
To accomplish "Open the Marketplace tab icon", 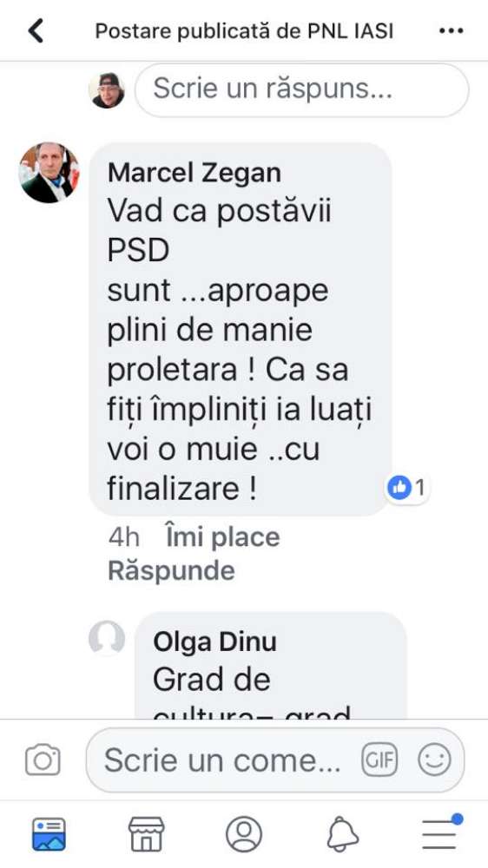I will pyautogui.click(x=146, y=833).
